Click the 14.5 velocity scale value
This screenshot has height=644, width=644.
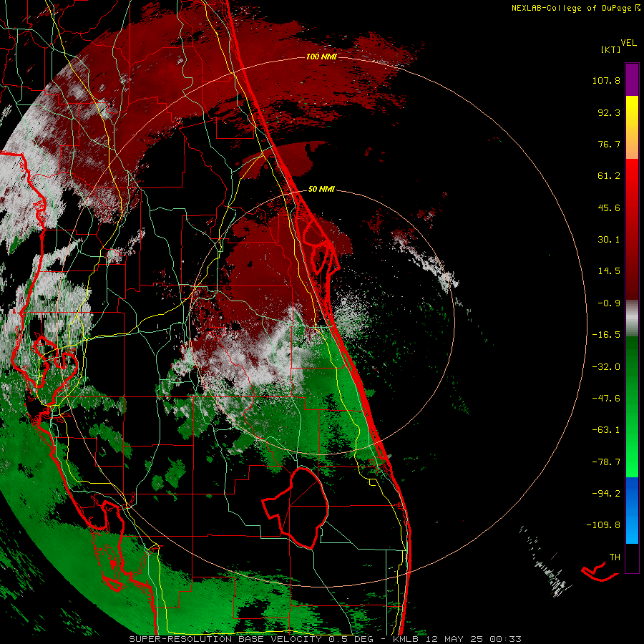609,271
